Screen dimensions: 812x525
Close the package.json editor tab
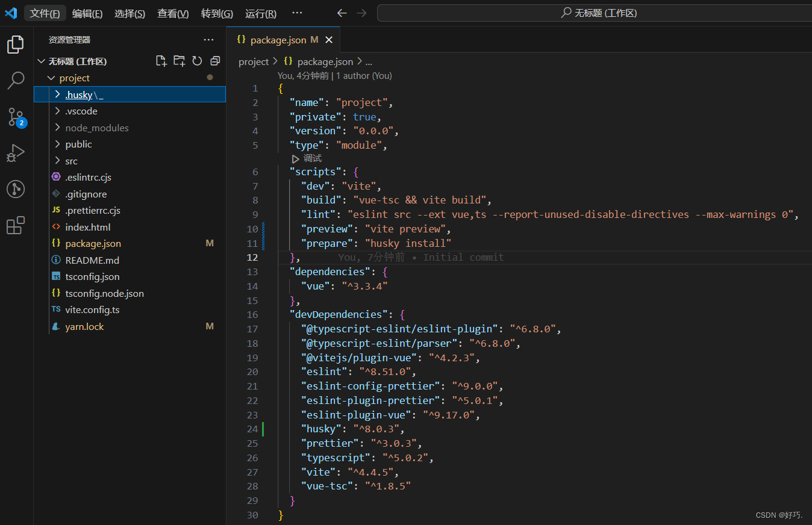pyautogui.click(x=329, y=40)
